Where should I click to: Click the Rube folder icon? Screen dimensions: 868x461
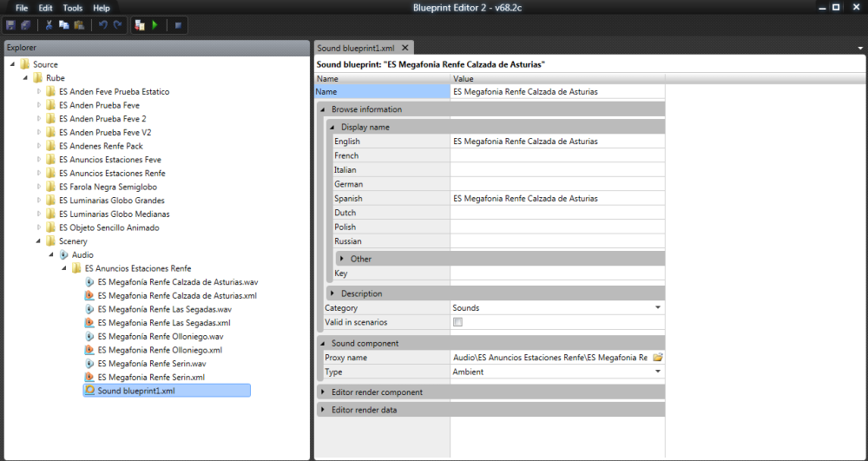[x=37, y=78]
